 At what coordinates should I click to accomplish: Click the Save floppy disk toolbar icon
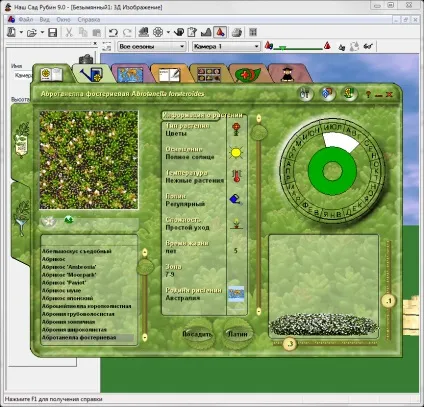point(53,32)
